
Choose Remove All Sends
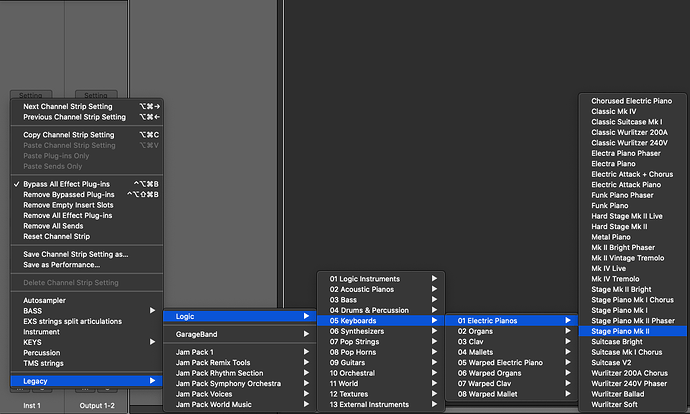(87, 226)
